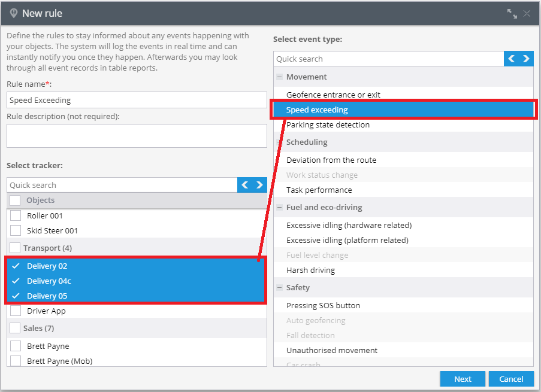
Task: Choose Parking state detection event type
Action: 328,124
